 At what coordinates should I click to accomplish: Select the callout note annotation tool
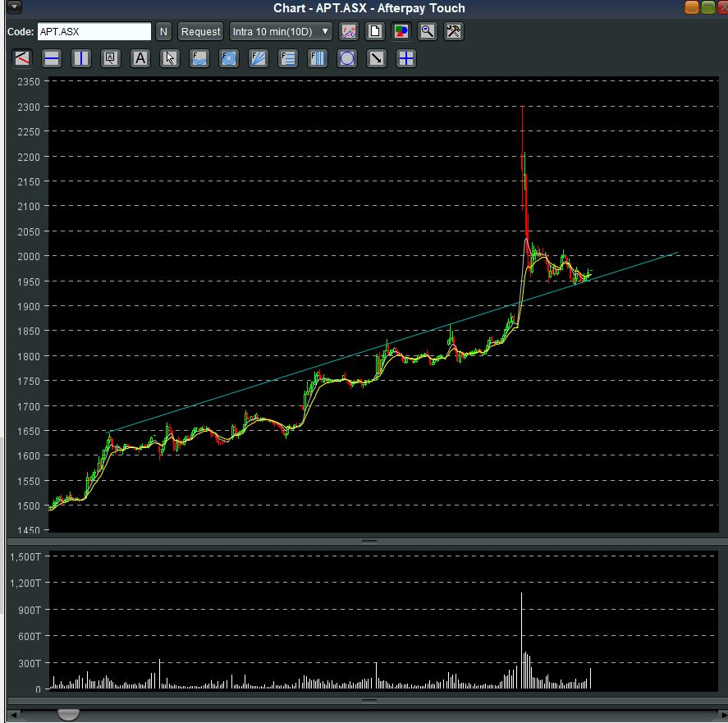point(111,58)
